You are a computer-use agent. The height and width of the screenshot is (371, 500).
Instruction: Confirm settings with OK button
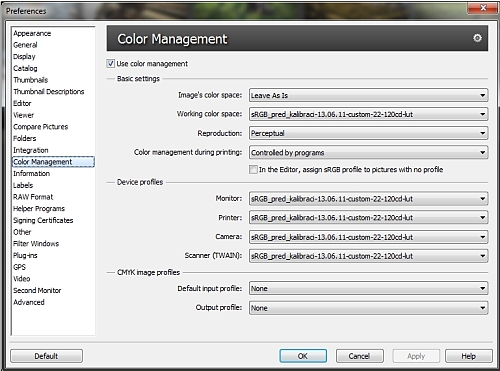[303, 356]
